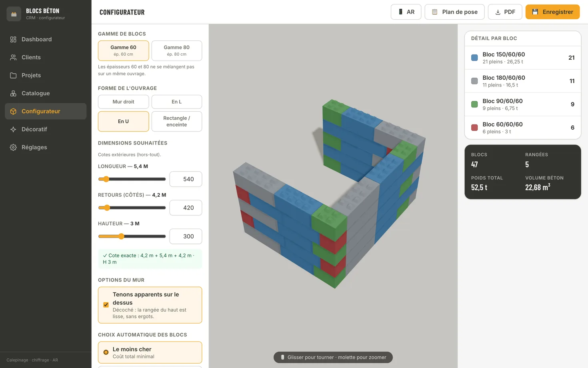The height and width of the screenshot is (368, 588).
Task: Select En L wall shape
Action: (177, 102)
